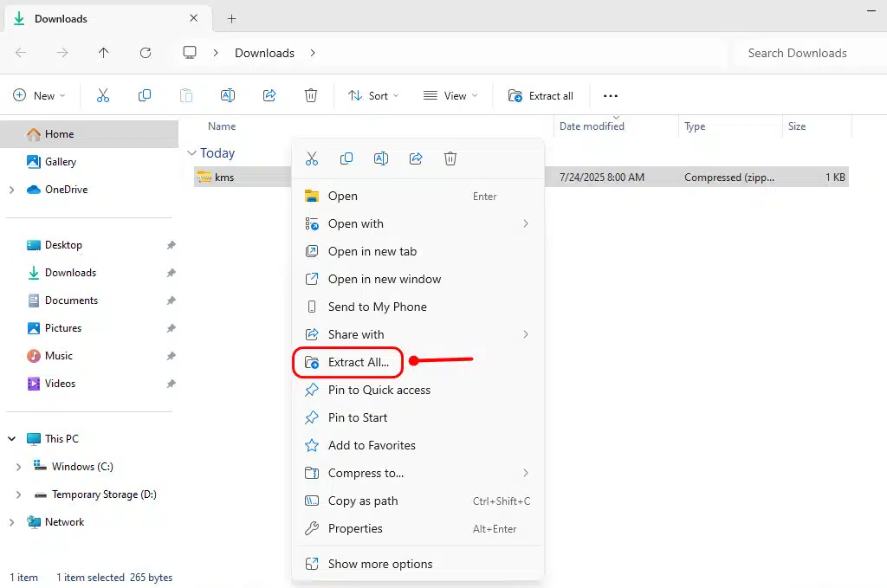Click the Cut icon in the toolbar

pyautogui.click(x=103, y=96)
